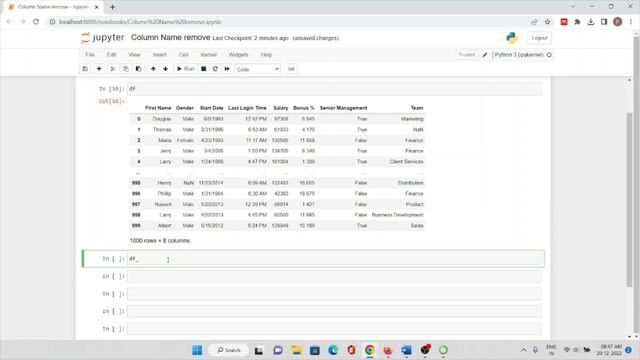Click the In [10] cell containing df
The height and width of the screenshot is (360, 640).
[x=335, y=89]
